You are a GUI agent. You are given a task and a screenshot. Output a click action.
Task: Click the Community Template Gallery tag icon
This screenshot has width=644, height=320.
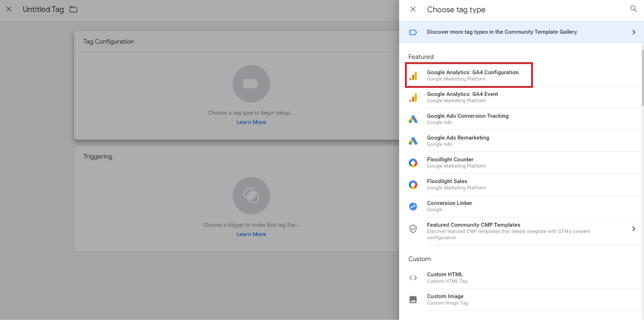[413, 32]
